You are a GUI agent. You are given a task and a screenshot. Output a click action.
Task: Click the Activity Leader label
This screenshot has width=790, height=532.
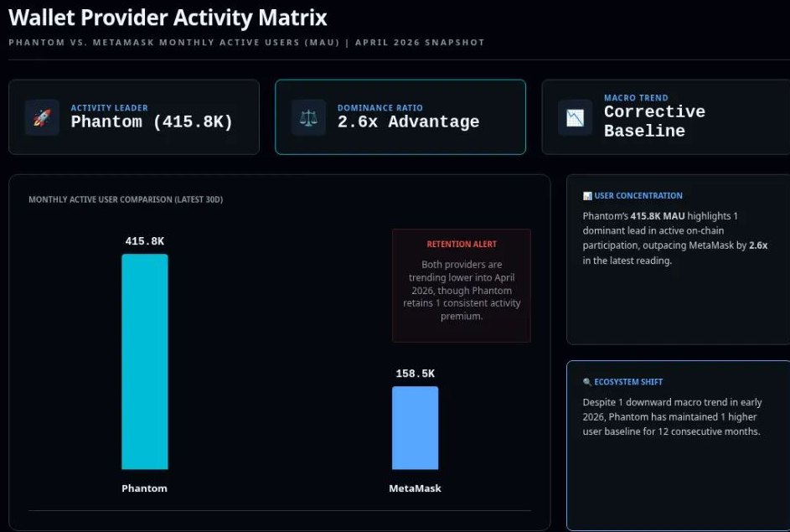(x=110, y=108)
